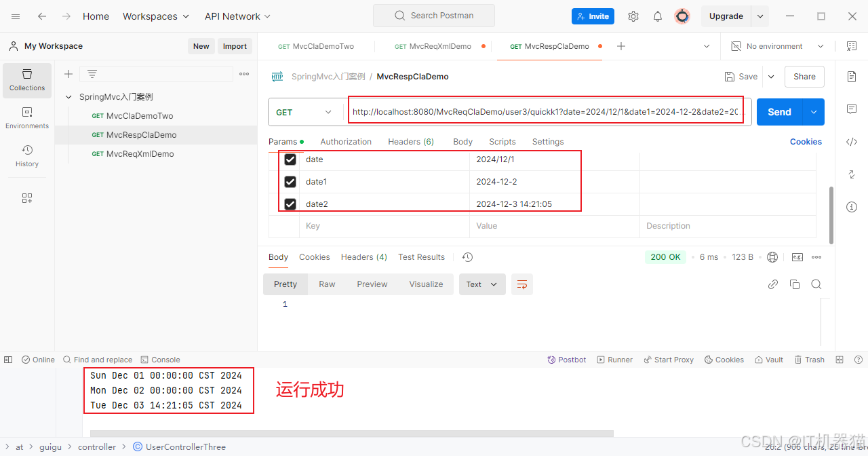Open the Authorization tab
This screenshot has width=868, height=456.
click(346, 142)
